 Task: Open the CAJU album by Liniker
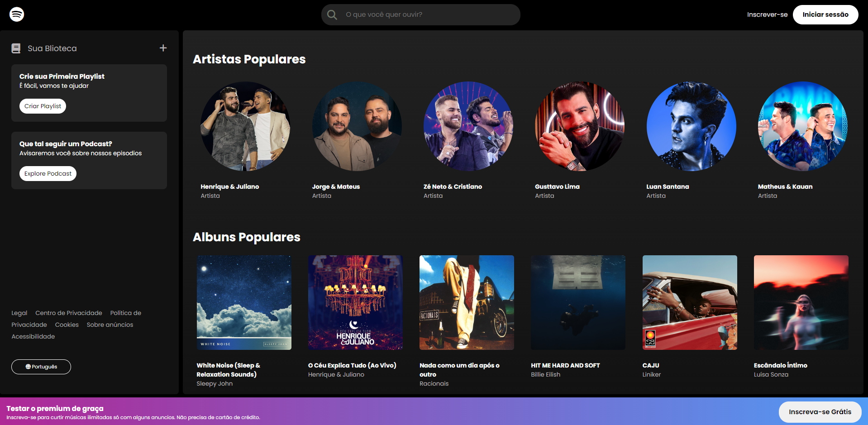[x=689, y=302]
